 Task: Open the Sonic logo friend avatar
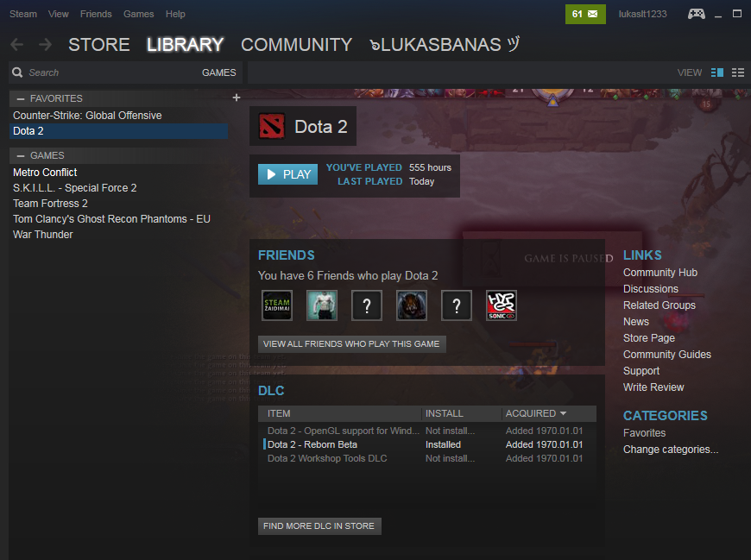(502, 305)
